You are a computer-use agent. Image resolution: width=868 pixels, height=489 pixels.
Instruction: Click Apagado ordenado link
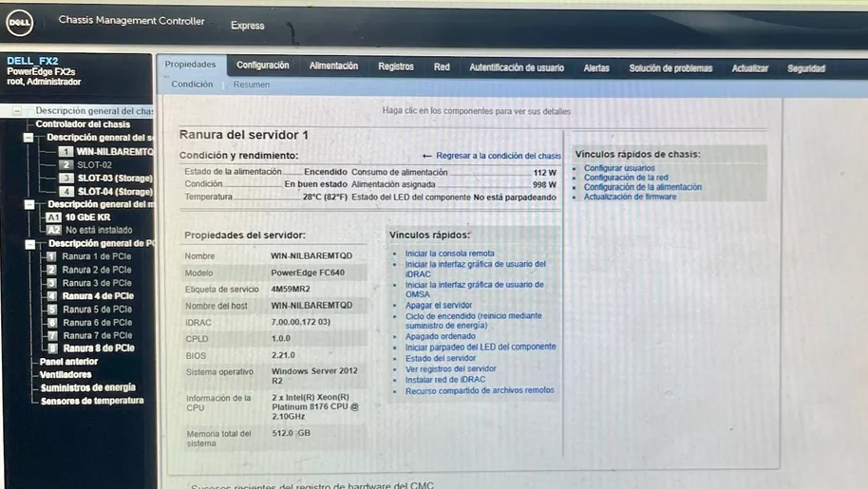tap(440, 336)
